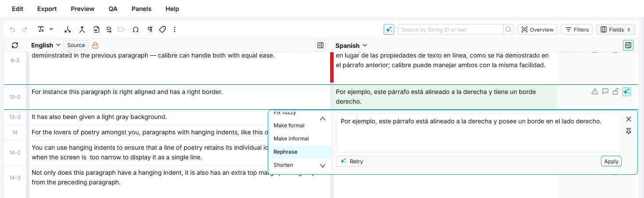Open the three-dot more options menu
The width and height of the screenshot is (644, 198).
(x=175, y=30)
